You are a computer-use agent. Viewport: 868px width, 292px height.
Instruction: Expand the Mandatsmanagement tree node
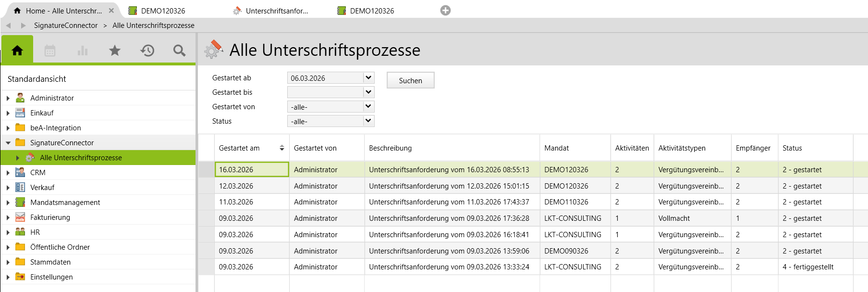point(8,203)
